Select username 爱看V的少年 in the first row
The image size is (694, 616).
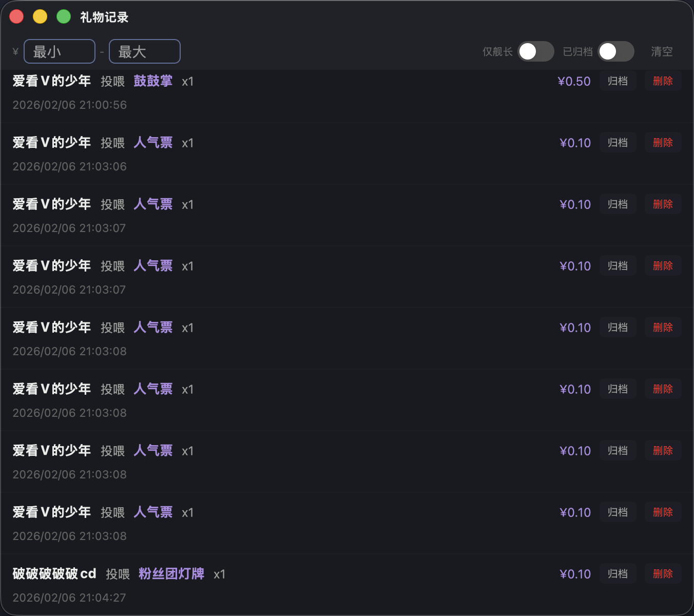coord(51,81)
